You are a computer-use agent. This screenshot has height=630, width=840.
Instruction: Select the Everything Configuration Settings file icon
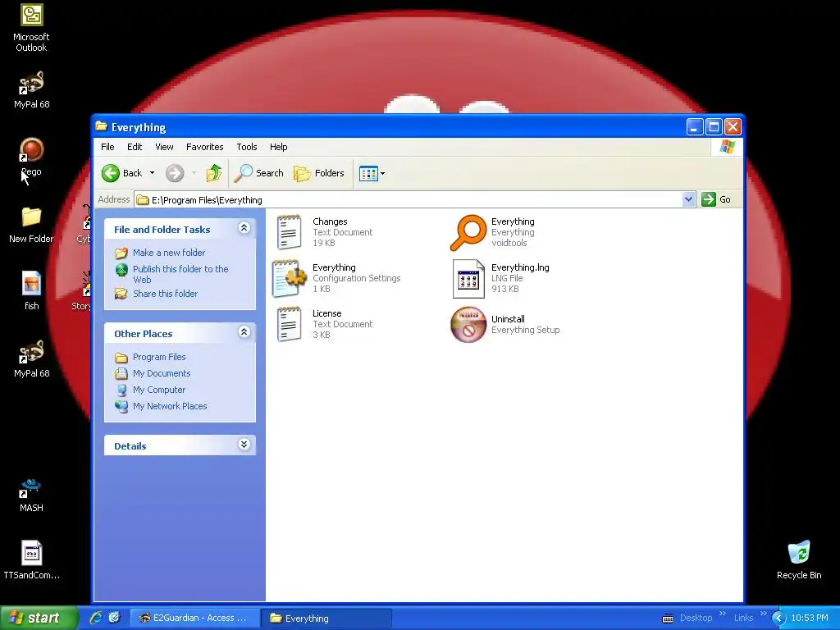tap(290, 279)
